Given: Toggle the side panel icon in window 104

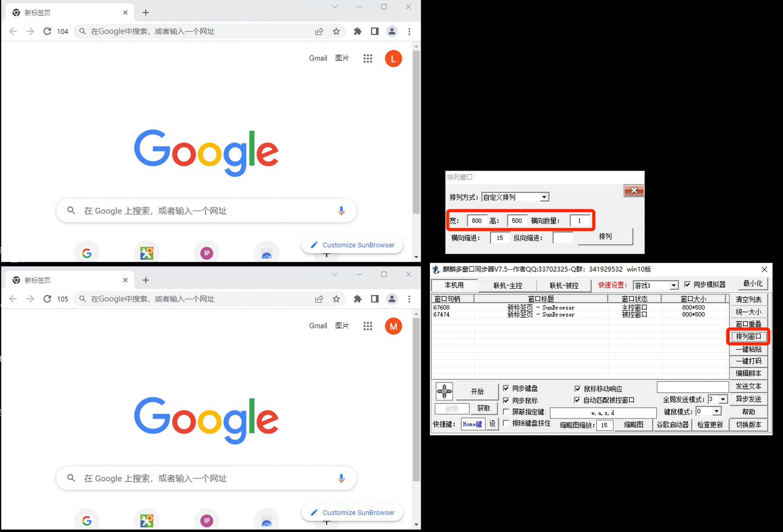Looking at the screenshot, I should point(375,31).
